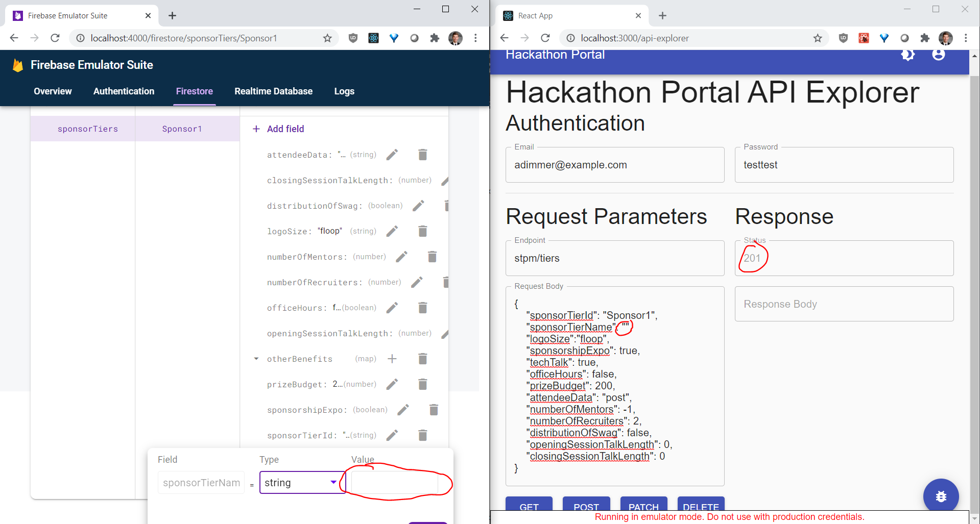Open the Logs tab
Viewport: 980px width, 524px height.
point(344,91)
